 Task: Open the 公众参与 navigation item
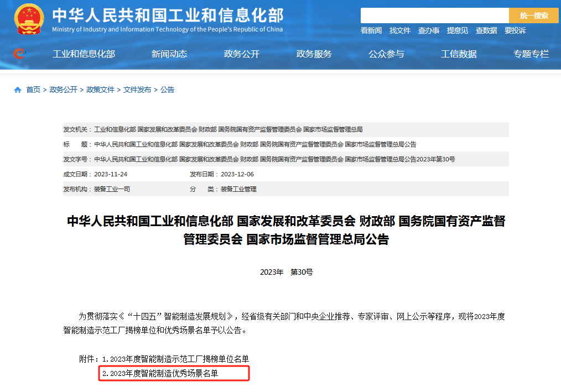coord(386,54)
